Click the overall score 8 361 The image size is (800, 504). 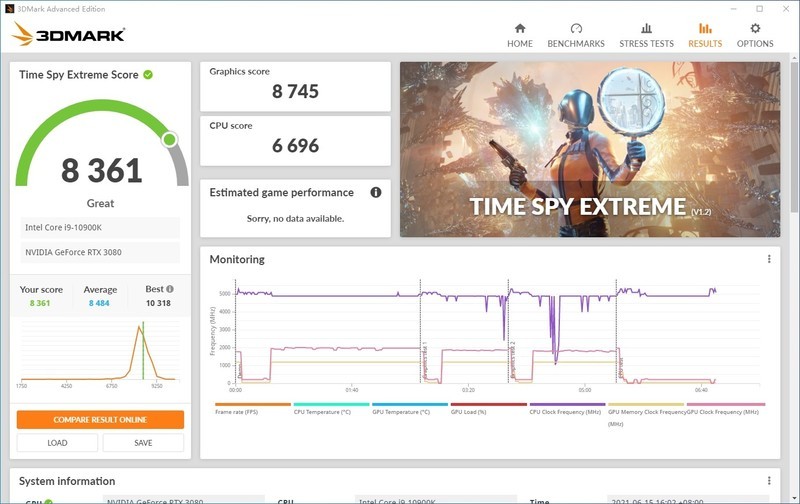pyautogui.click(x=102, y=170)
